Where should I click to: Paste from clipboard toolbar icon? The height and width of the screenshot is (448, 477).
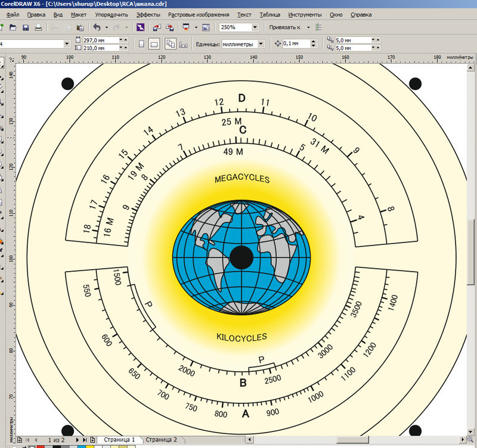pyautogui.click(x=80, y=27)
